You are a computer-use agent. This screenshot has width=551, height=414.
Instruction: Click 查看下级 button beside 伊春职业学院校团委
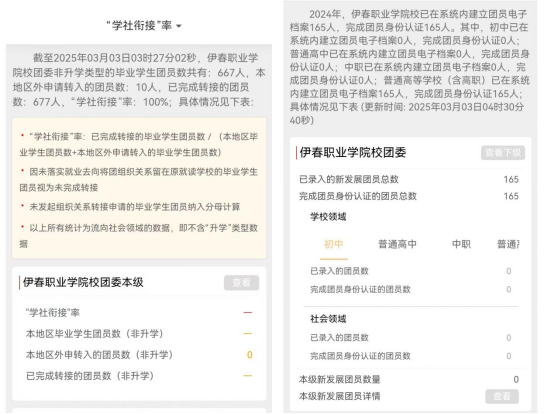[503, 153]
